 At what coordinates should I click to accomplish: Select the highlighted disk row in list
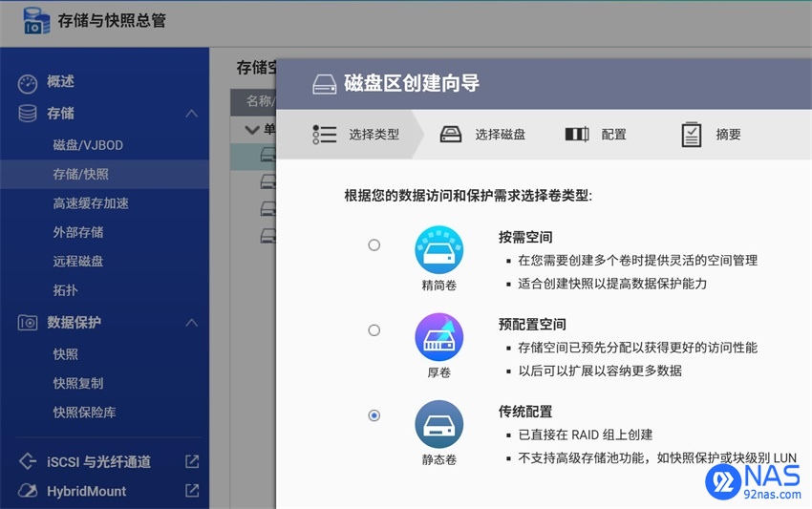[x=253, y=157]
